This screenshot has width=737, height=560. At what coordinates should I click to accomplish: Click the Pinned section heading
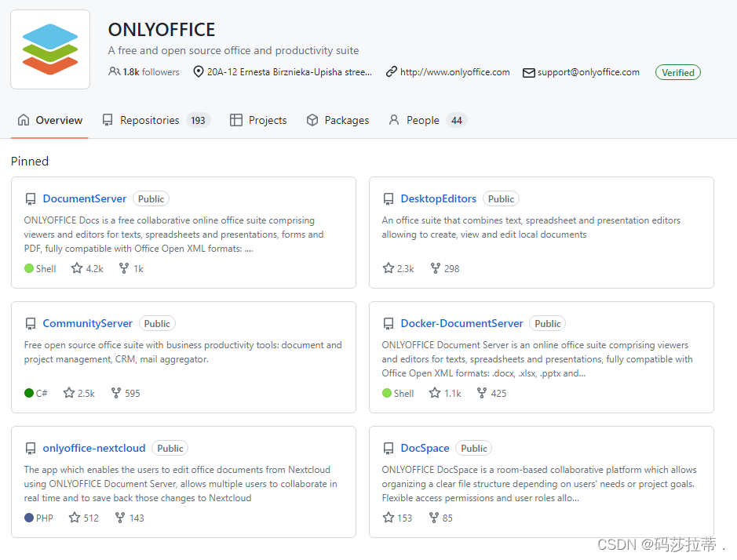[x=30, y=161]
